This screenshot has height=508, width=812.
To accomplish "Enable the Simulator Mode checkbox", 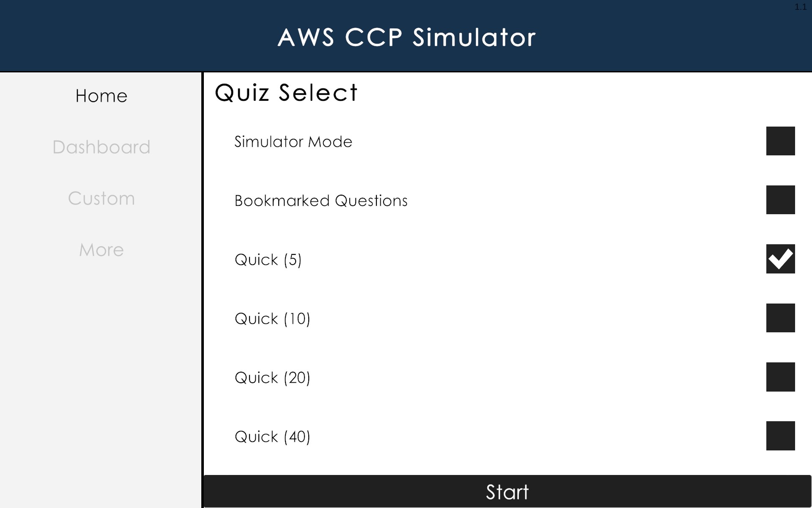I will (780, 141).
